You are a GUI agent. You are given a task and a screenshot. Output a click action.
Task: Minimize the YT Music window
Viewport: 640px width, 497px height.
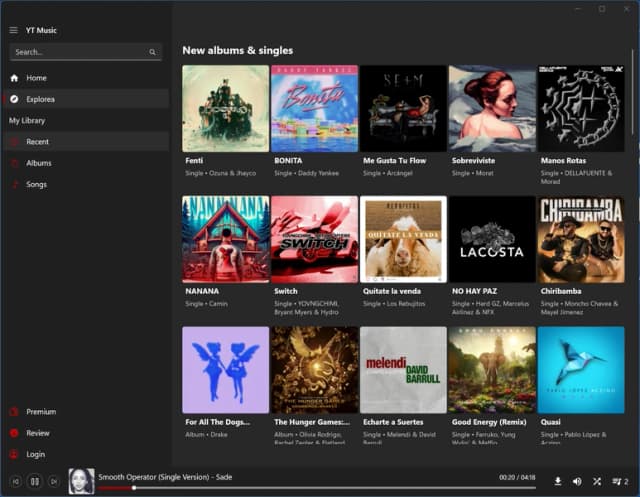coord(578,9)
